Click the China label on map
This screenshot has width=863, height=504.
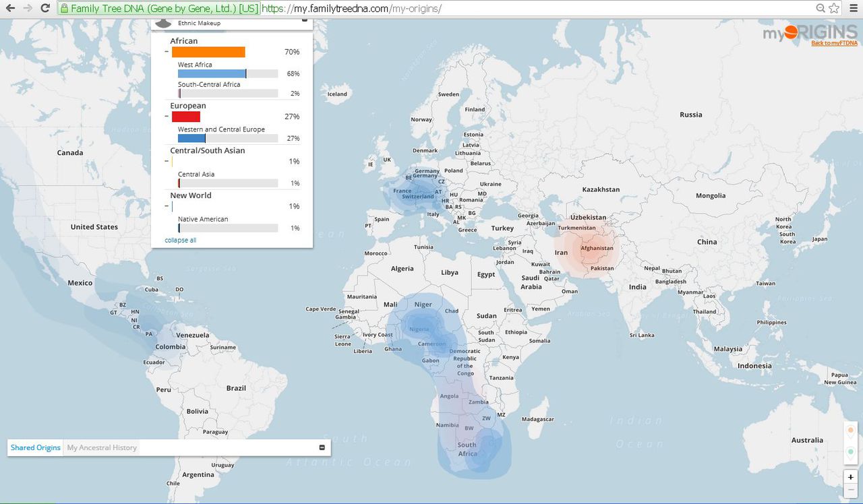[x=707, y=242]
